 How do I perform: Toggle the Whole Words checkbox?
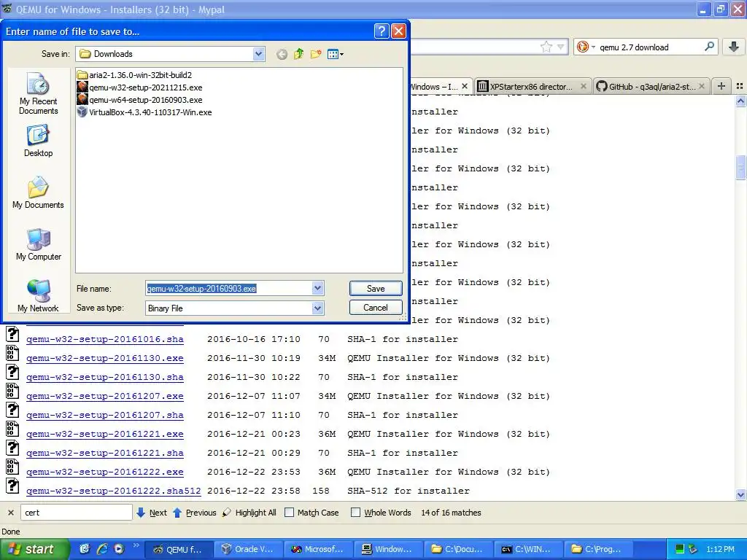click(355, 513)
